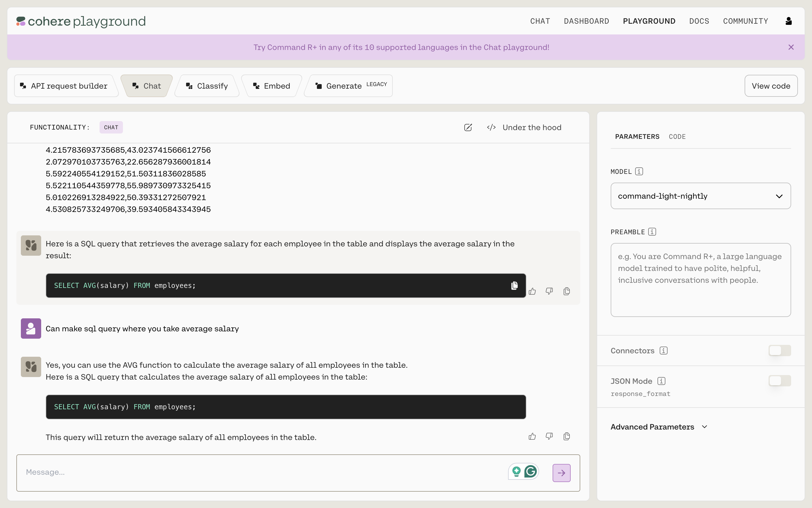
Task: Select the Chat playground tab
Action: [x=147, y=86]
